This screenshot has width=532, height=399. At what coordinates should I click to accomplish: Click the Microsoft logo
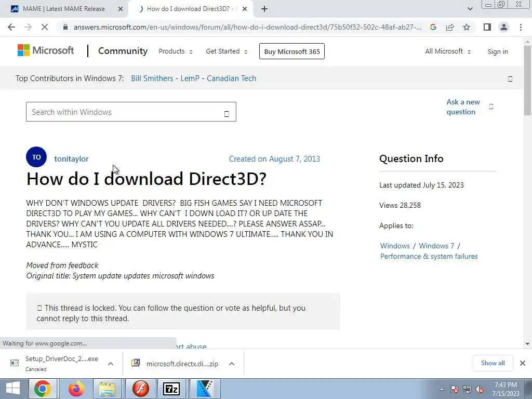pos(46,50)
